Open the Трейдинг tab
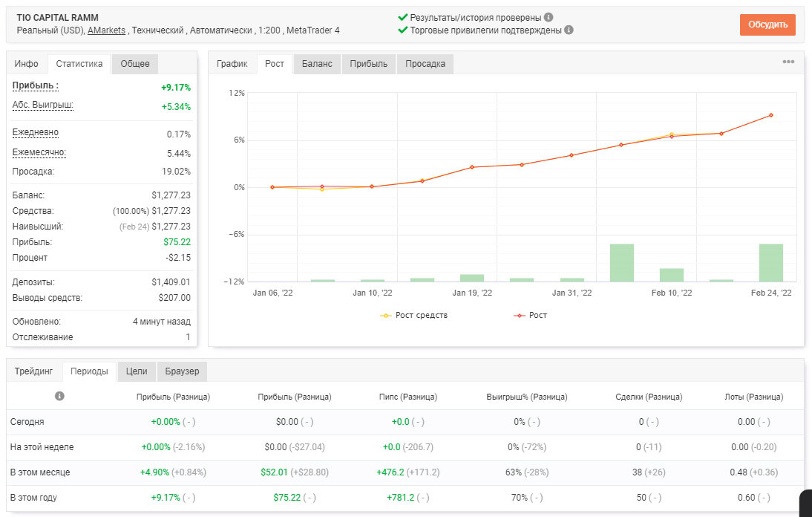812x517 pixels. [x=33, y=371]
